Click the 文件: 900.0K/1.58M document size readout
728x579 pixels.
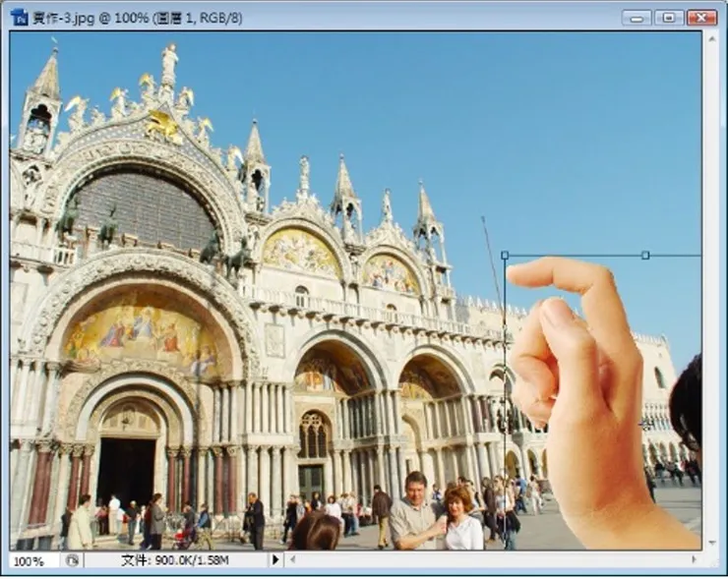(x=175, y=560)
